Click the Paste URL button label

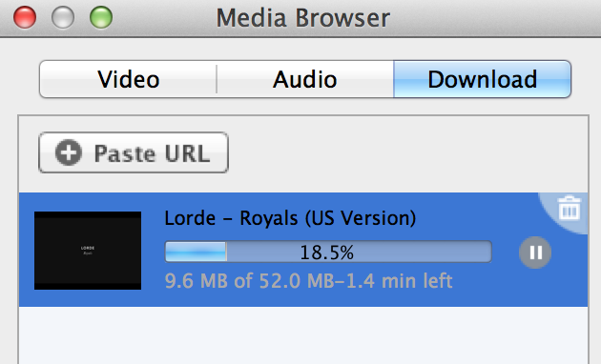tap(153, 153)
